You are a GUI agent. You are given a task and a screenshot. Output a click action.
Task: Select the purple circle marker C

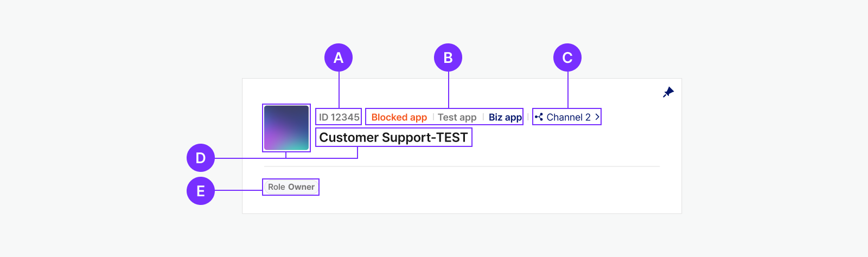point(567,57)
